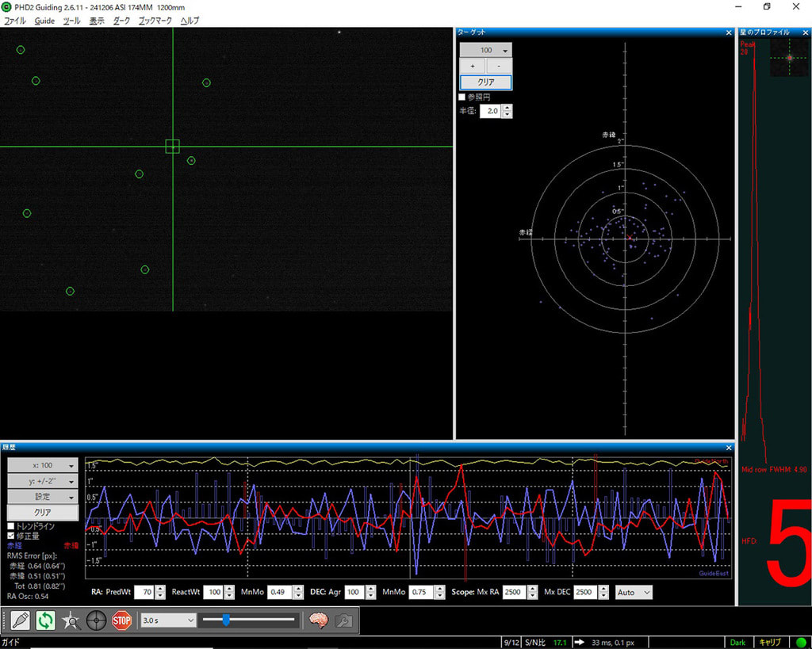
Task: Click the green status indicator light
Action: [x=801, y=643]
